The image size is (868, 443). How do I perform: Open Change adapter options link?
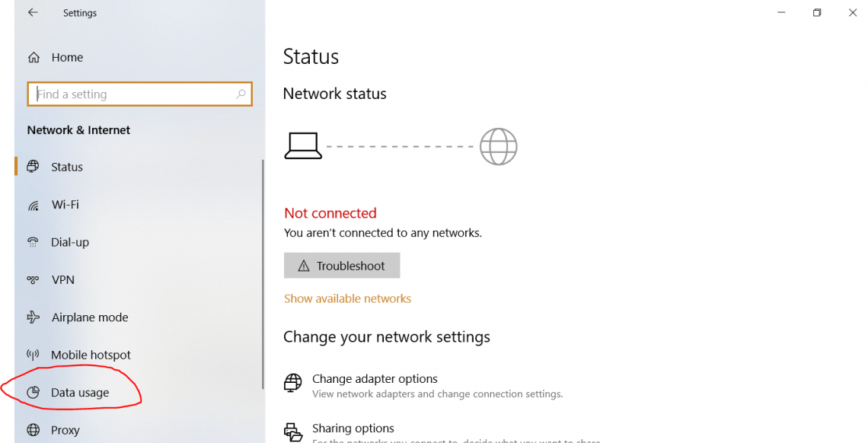(x=375, y=378)
